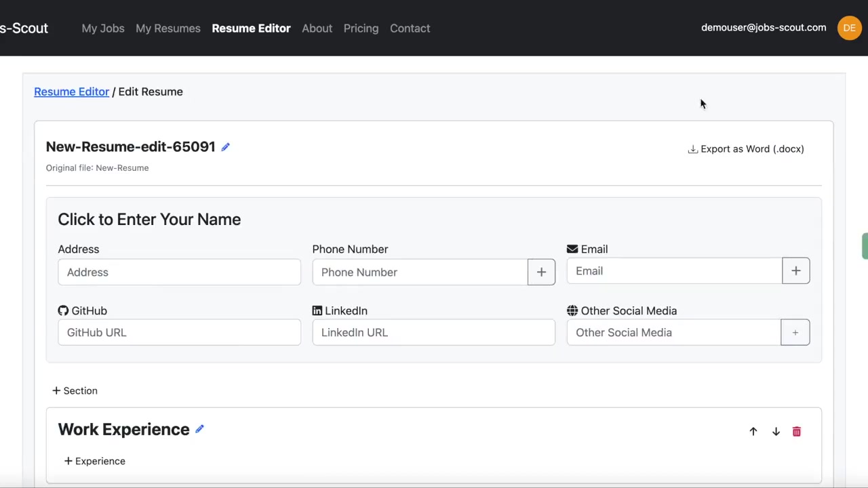The width and height of the screenshot is (868, 488).
Task: Click the s-Scout logo text
Action: coord(24,28)
